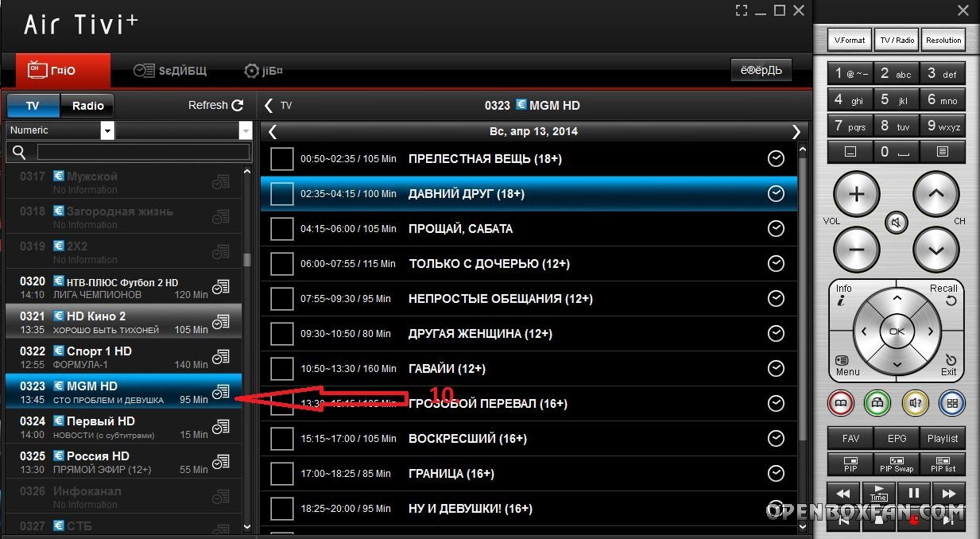Pause playback on the remote
This screenshot has height=539, width=980.
click(x=915, y=493)
